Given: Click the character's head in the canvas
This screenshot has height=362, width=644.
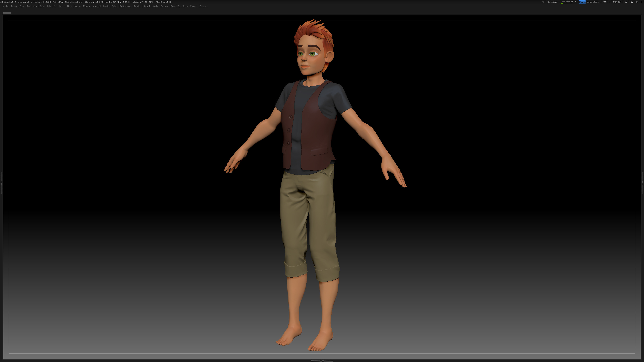Looking at the screenshot, I should point(312,50).
